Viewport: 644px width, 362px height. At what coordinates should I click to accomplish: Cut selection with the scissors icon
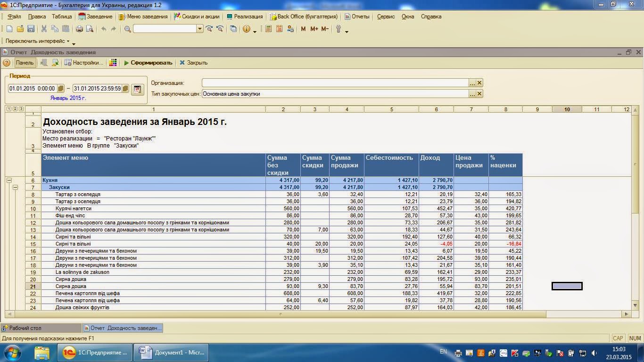click(x=44, y=29)
